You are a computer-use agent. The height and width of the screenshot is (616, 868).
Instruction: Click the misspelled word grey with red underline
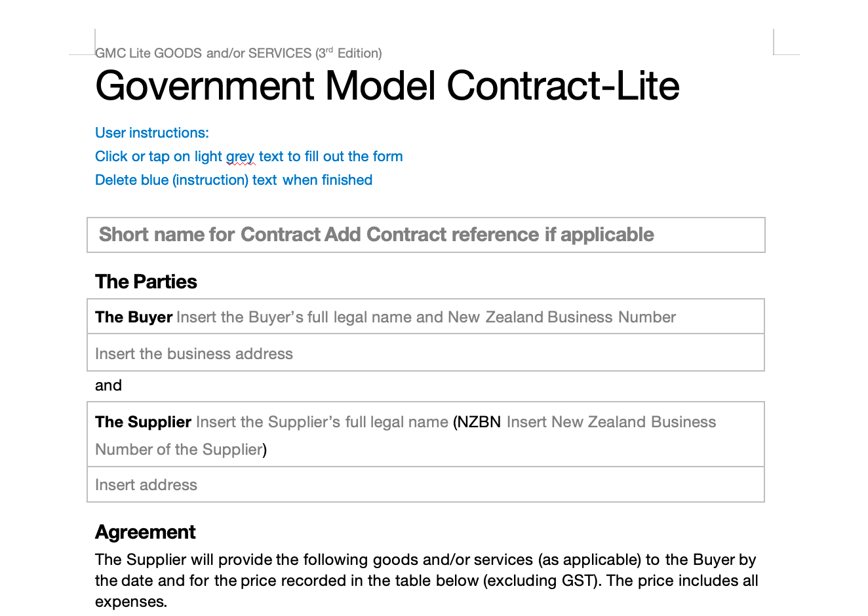[x=241, y=157]
